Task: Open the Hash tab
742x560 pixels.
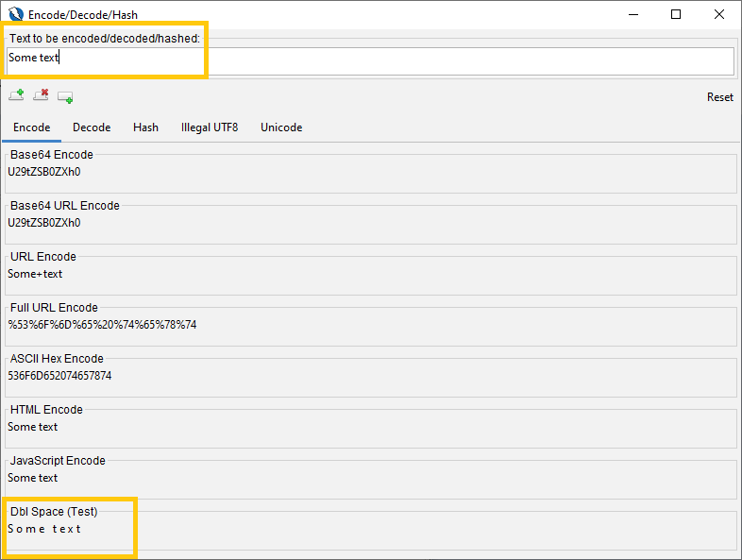Action: tap(145, 127)
